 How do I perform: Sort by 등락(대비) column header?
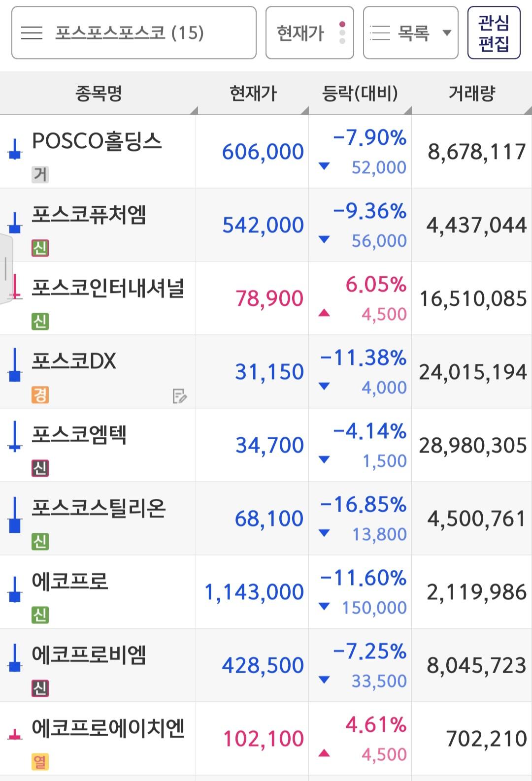[x=360, y=93]
